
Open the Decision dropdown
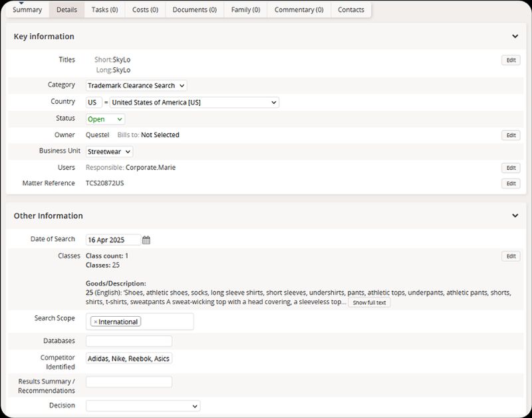pos(143,406)
